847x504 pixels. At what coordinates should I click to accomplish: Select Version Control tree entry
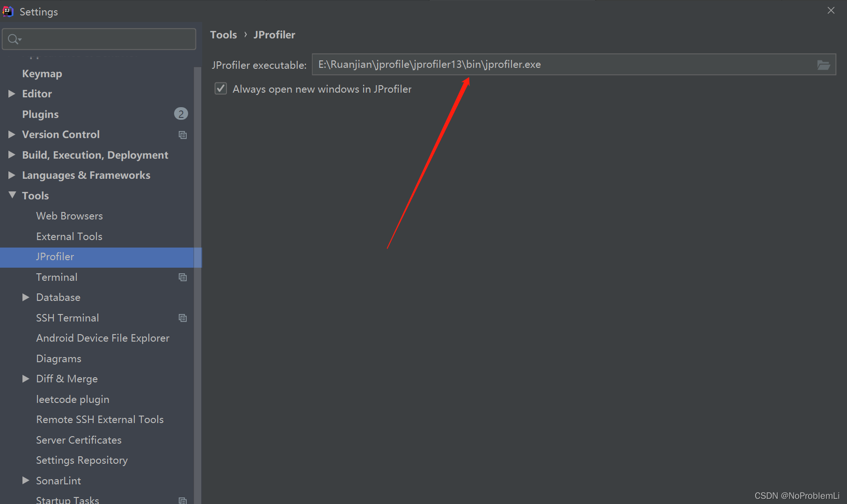pos(61,135)
